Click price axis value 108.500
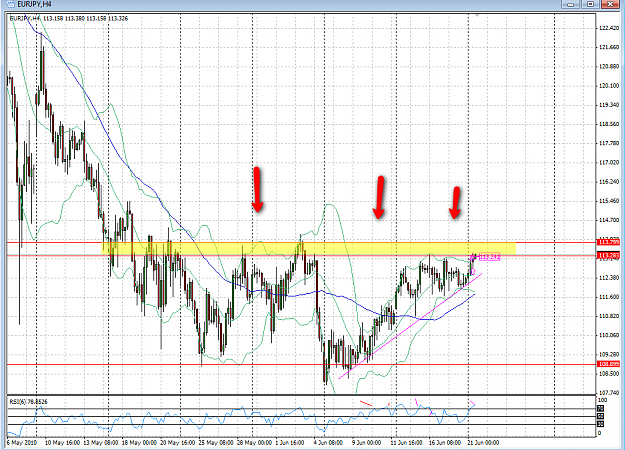 pyautogui.click(x=609, y=373)
